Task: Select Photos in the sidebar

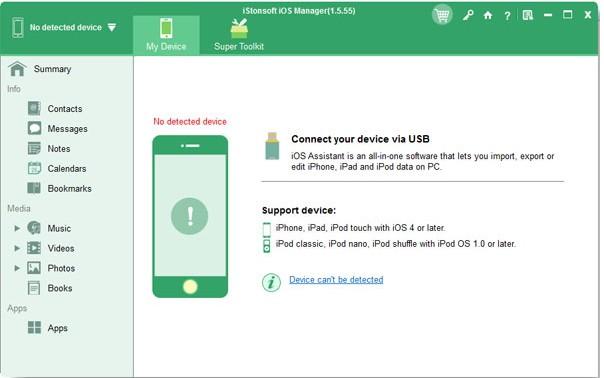Action: coord(61,268)
